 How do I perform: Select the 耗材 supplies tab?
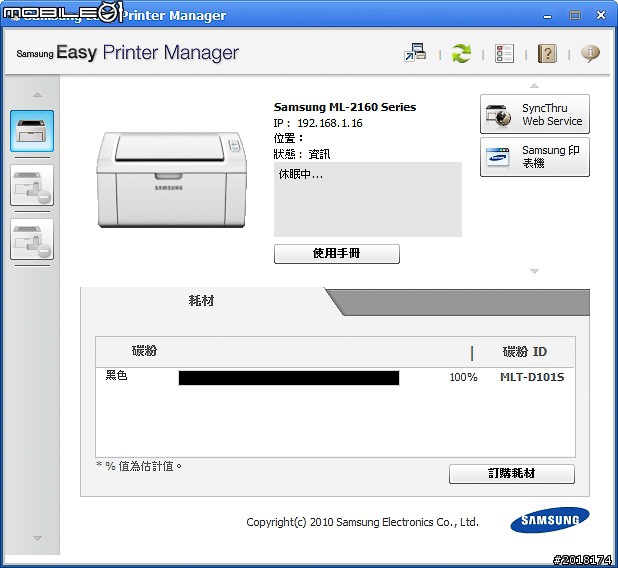[202, 301]
